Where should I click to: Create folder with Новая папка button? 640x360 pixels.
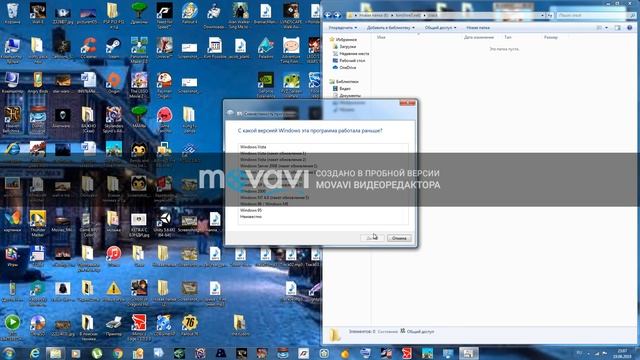(478, 27)
